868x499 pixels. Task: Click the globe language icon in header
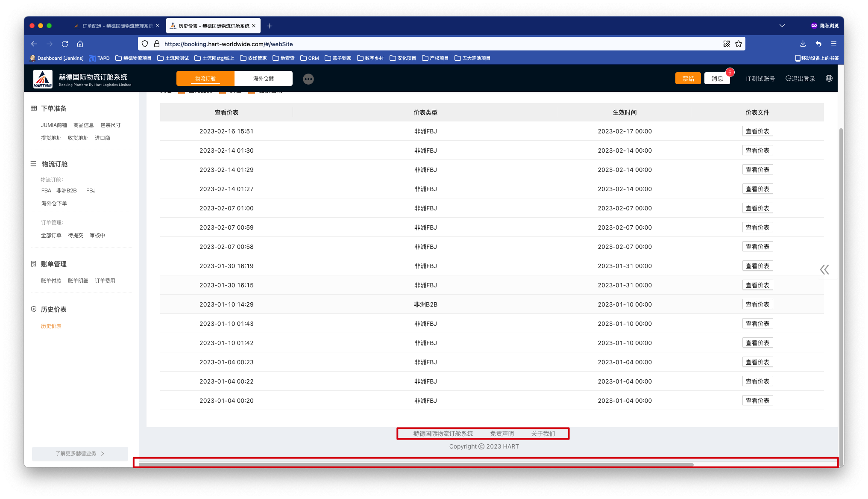click(829, 78)
